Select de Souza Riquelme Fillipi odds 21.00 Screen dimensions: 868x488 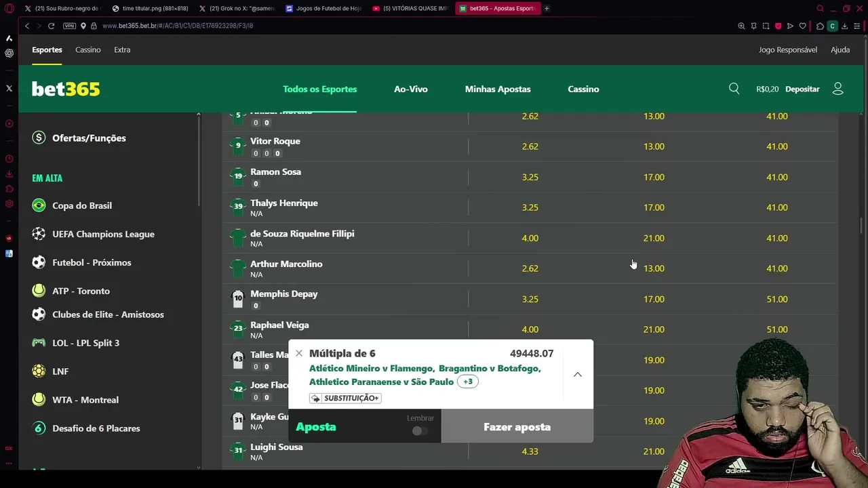click(654, 238)
